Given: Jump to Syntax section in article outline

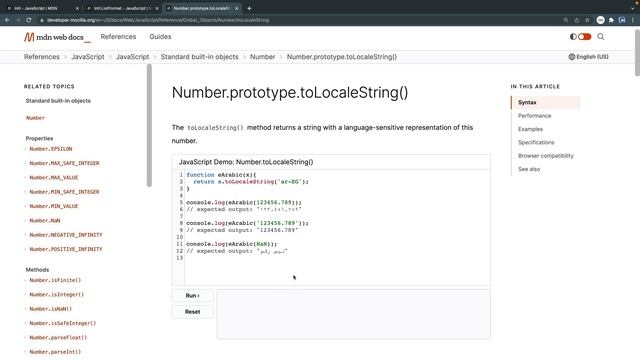Looking at the screenshot, I should coord(546,102).
